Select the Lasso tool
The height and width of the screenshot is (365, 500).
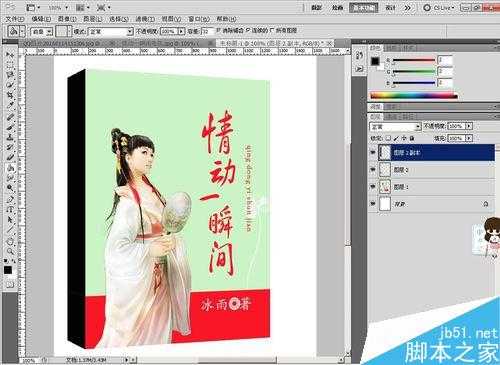[x=10, y=75]
